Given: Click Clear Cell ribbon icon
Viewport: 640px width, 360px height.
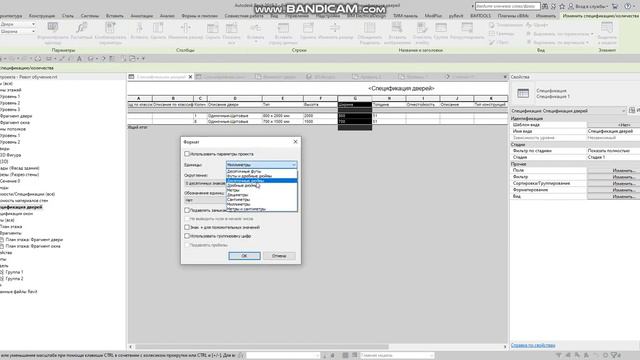Looking at the screenshot, I should pos(422,28).
